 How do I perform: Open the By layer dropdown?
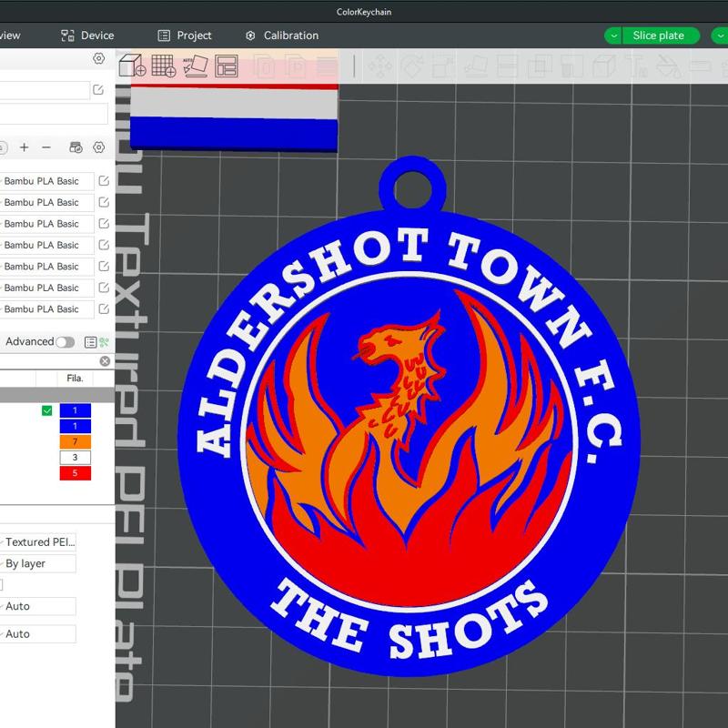pos(38,563)
